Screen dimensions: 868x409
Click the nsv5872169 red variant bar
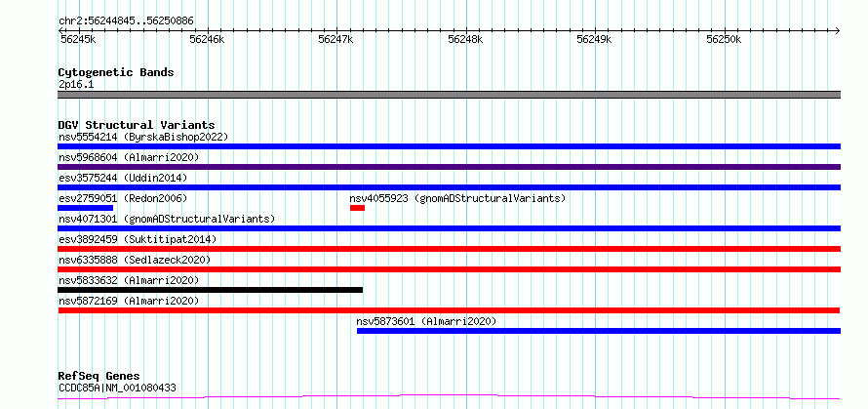click(449, 310)
